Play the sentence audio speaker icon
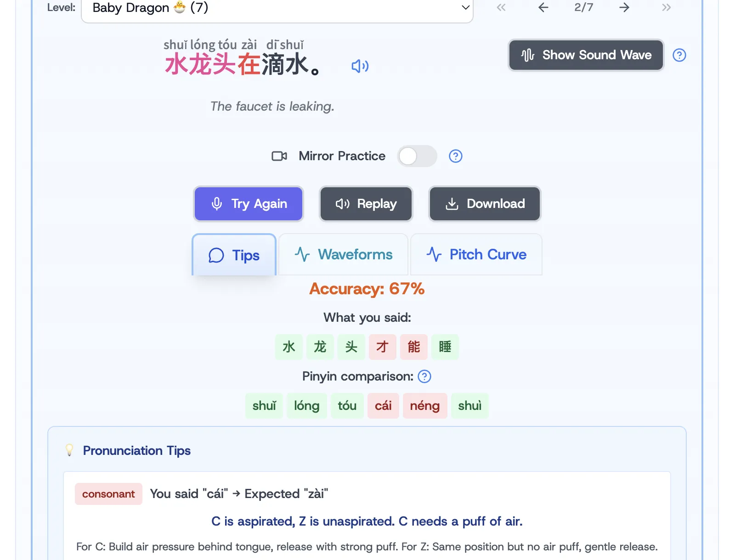This screenshot has height=560, width=735. click(x=360, y=66)
